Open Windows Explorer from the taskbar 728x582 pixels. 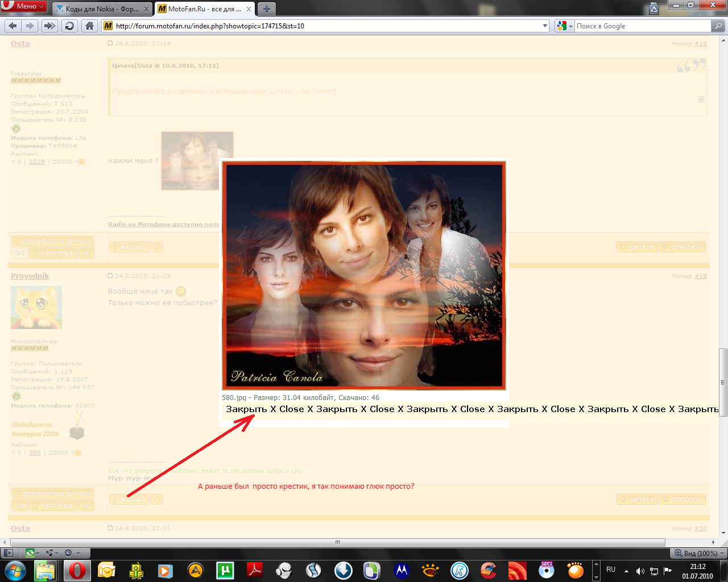click(45, 570)
